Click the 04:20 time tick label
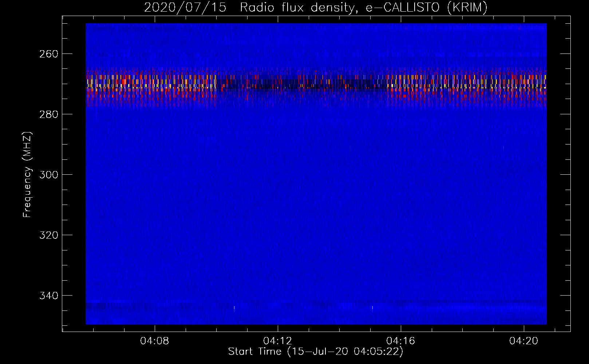Viewport: 589px width, 364px height. [524, 341]
